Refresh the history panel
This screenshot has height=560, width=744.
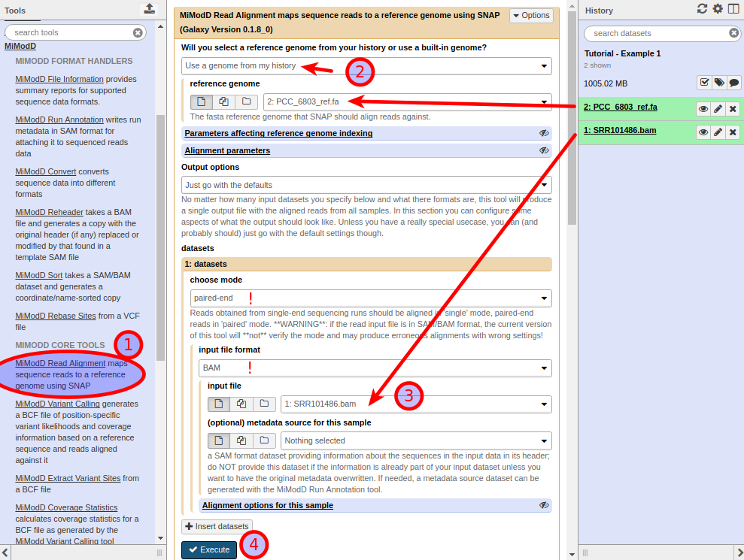(702, 8)
